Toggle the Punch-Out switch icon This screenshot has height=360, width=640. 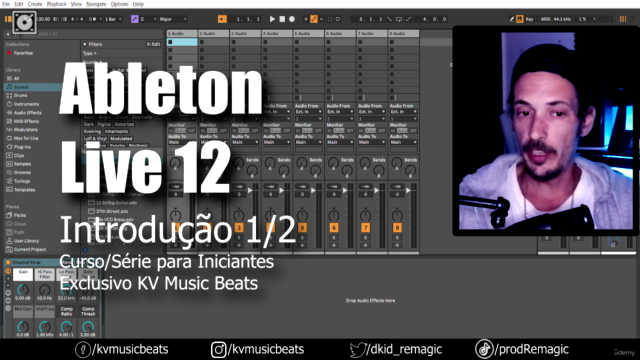tap(409, 19)
